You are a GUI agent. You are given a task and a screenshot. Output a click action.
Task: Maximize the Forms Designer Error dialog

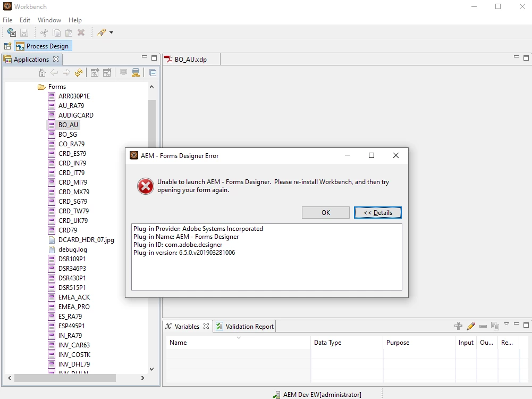[371, 155]
